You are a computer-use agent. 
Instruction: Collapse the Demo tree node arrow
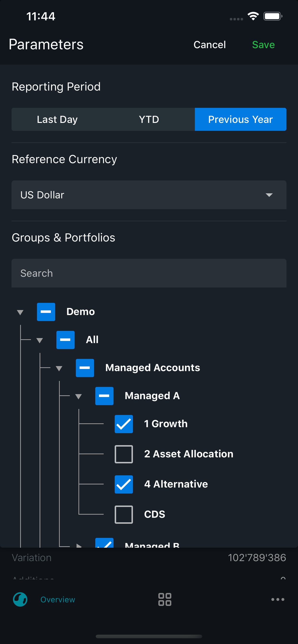(20, 312)
